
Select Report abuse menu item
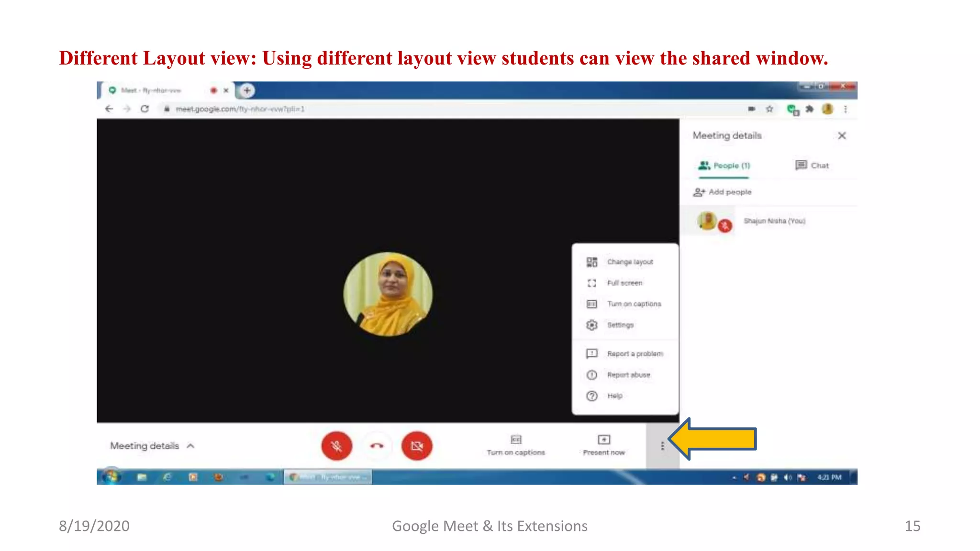pos(625,375)
